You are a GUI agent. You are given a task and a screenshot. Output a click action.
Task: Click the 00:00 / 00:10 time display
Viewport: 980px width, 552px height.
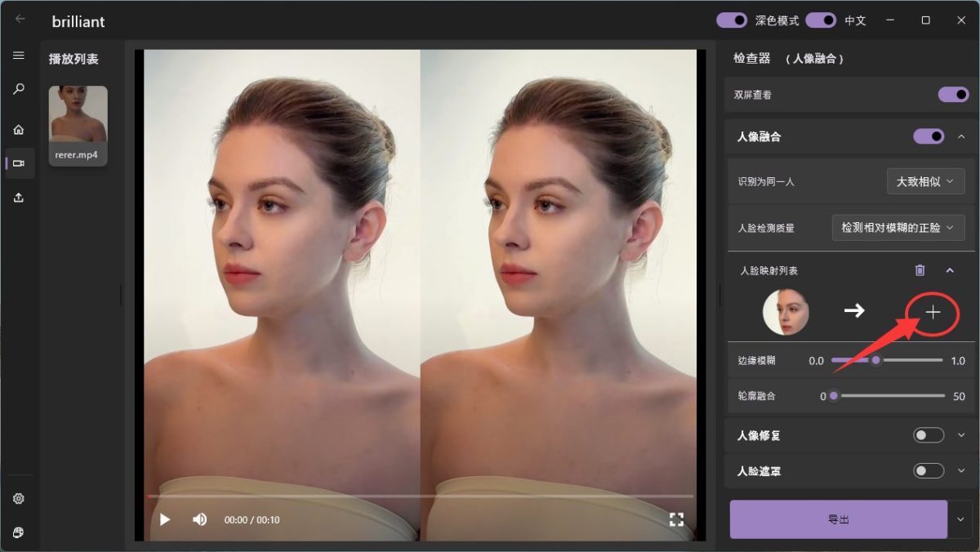coord(252,519)
